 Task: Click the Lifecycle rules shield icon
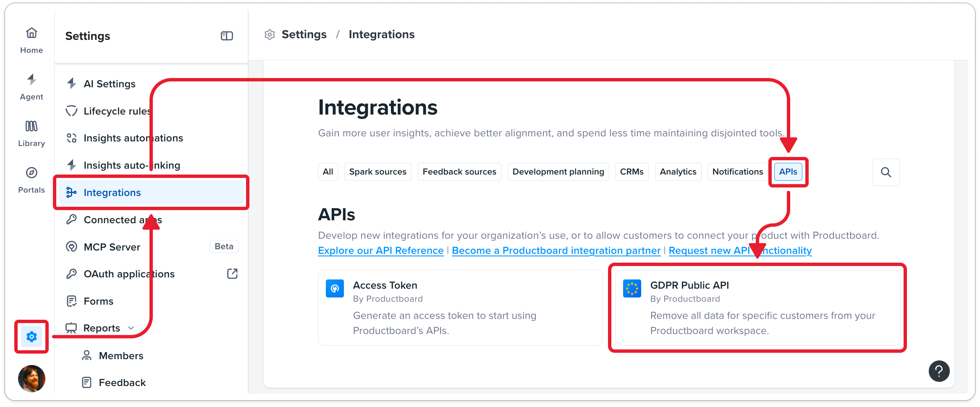[x=72, y=111]
